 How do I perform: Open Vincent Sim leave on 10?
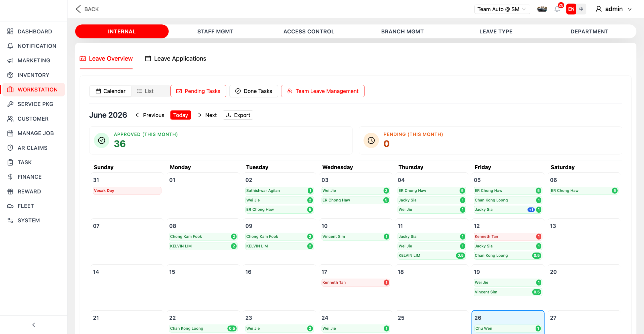355,236
